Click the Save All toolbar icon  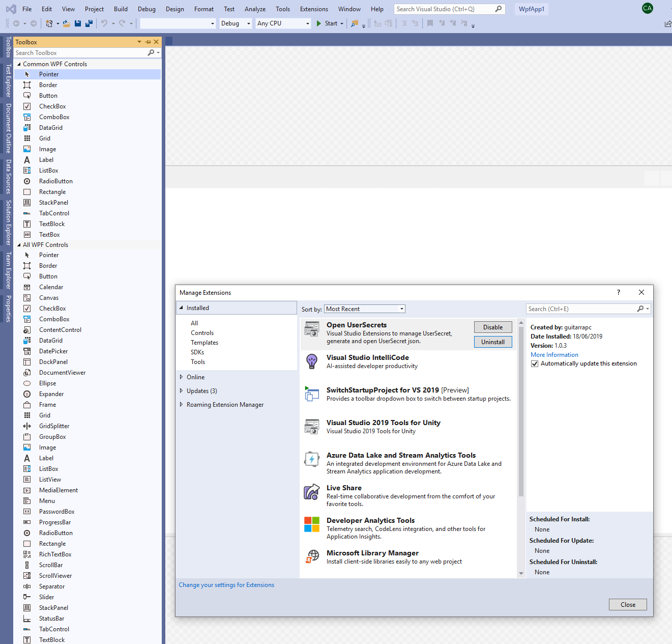coord(89,23)
